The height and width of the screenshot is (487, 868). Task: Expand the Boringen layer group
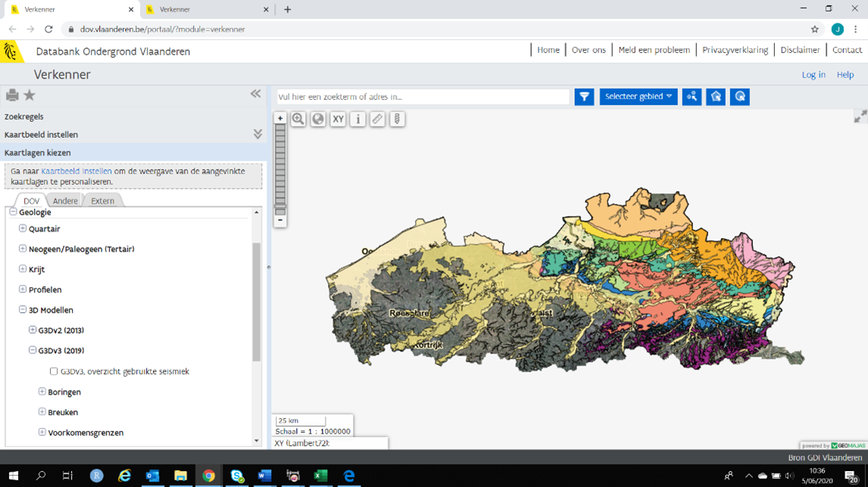click(42, 392)
